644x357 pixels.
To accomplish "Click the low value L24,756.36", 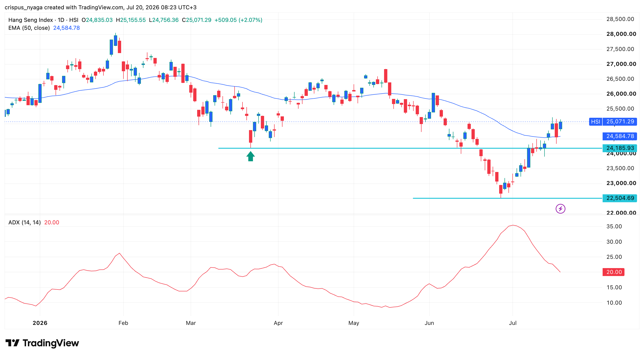I will coord(164,20).
